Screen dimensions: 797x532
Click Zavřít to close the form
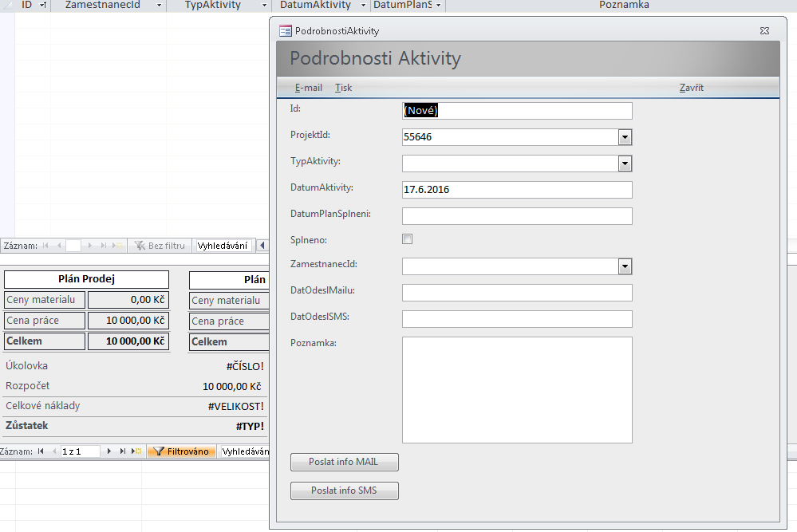pyautogui.click(x=691, y=88)
